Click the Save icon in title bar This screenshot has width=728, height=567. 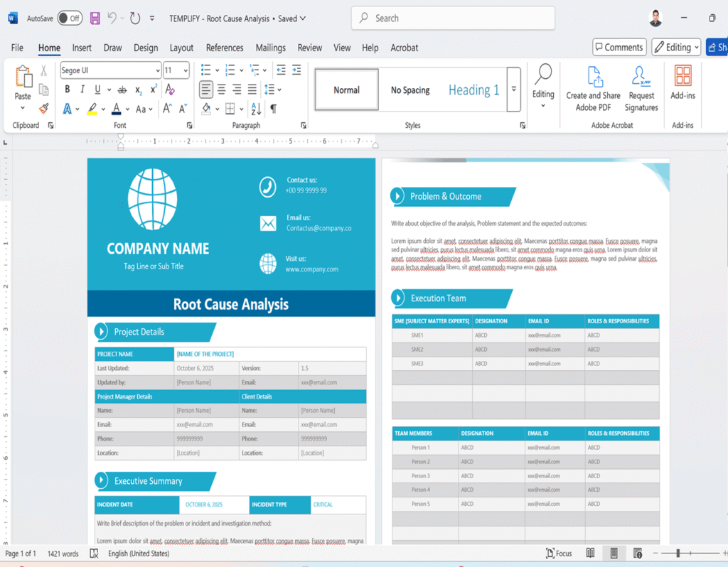[x=95, y=18]
